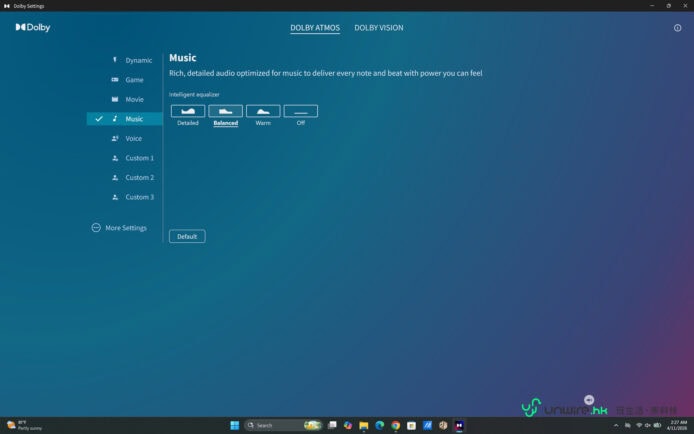
Task: Select the Game profile label
Action: pos(134,80)
